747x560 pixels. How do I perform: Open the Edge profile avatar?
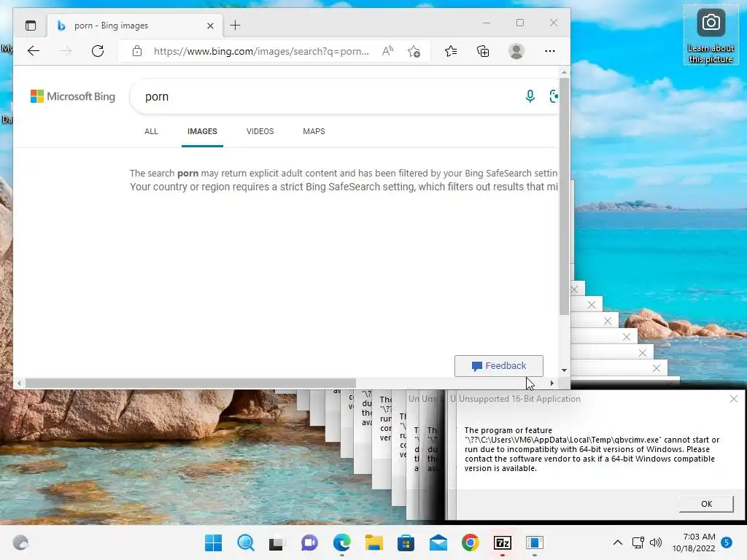click(516, 51)
